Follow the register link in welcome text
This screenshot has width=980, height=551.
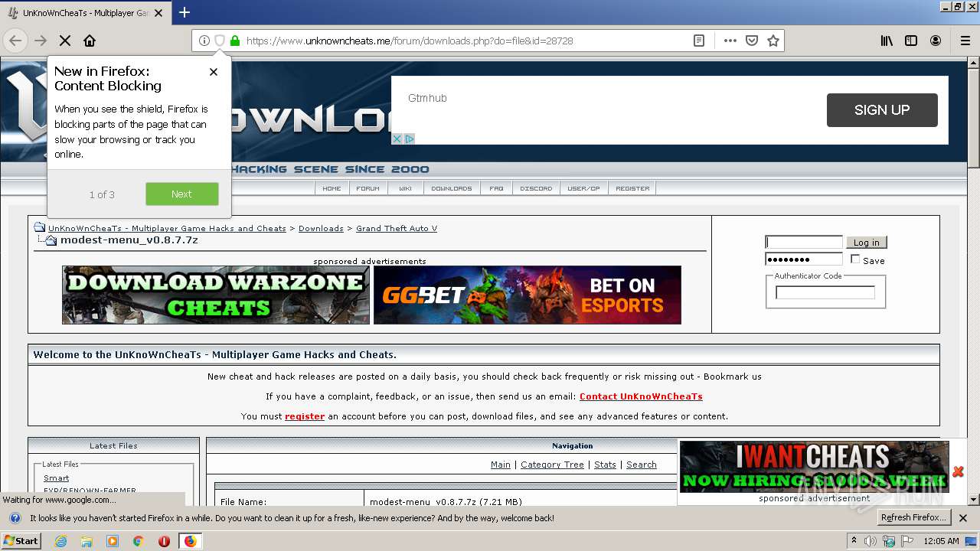click(x=305, y=416)
